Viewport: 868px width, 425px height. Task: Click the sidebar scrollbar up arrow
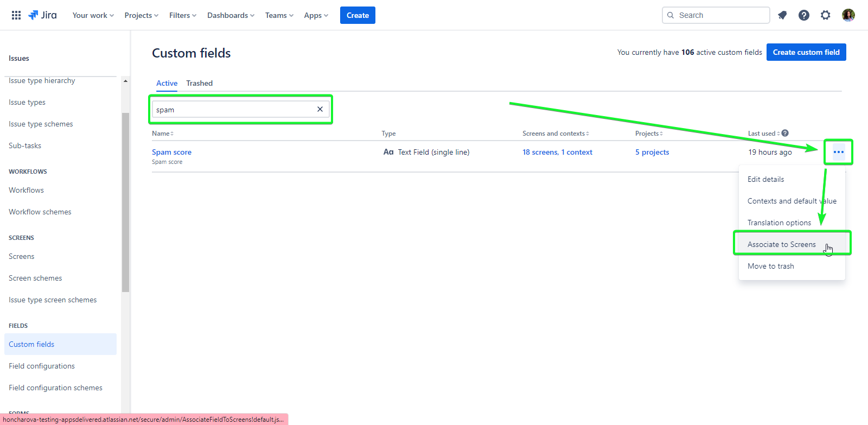[x=125, y=81]
